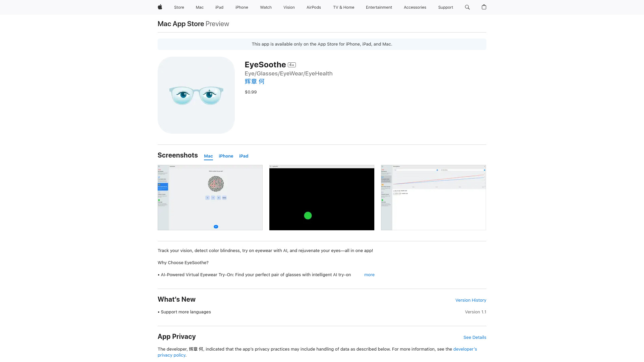Viewport: 644px width, 362px height.
Task: Click the AirPods navigation icon
Action: pos(314,7)
